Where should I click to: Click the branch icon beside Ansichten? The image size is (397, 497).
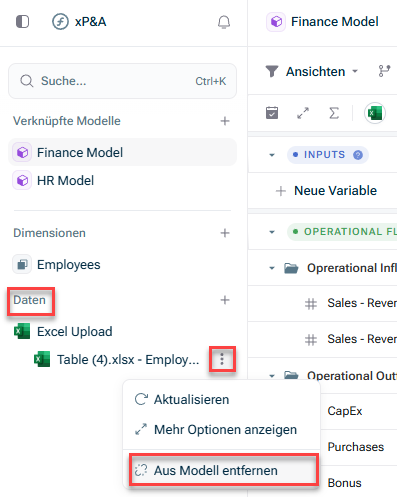384,71
